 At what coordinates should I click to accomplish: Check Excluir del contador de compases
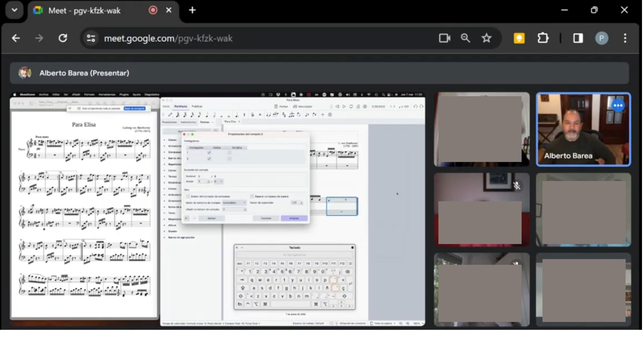pyautogui.click(x=188, y=196)
